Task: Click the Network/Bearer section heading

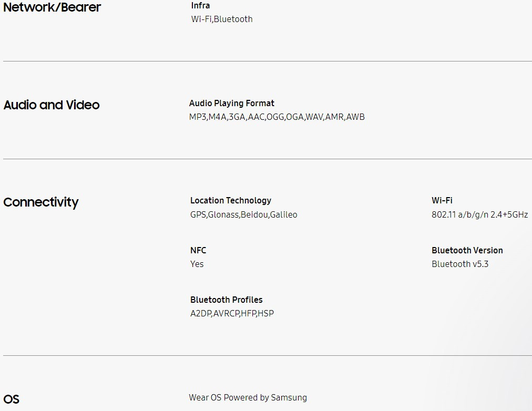Action: (52, 7)
